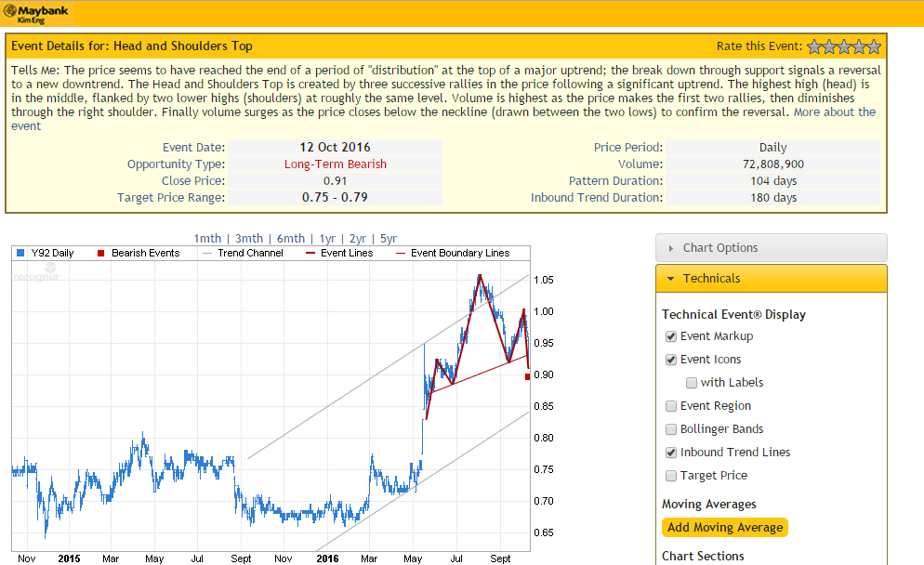Collapse the Technicals panel
Screen dimensions: 924x565
click(x=771, y=278)
